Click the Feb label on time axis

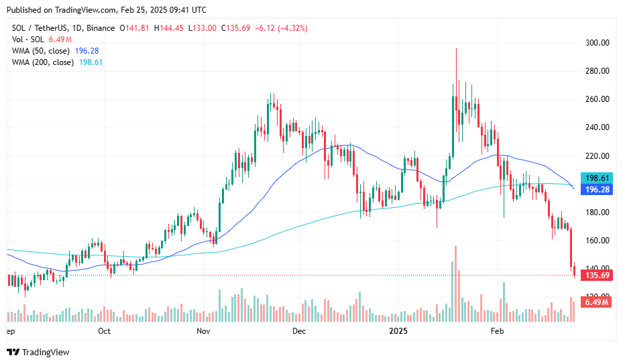tap(497, 331)
